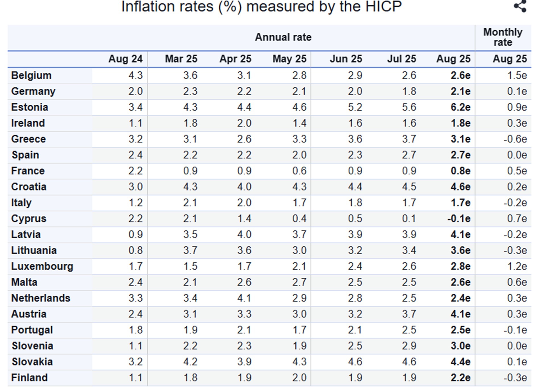Select the Slovakia row label

(32, 362)
